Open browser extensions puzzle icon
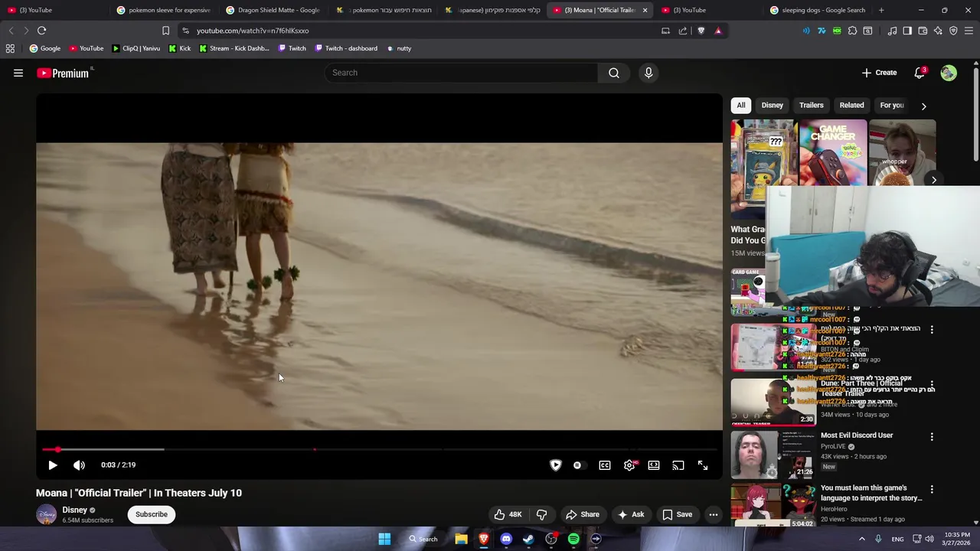The height and width of the screenshot is (551, 980). click(852, 31)
